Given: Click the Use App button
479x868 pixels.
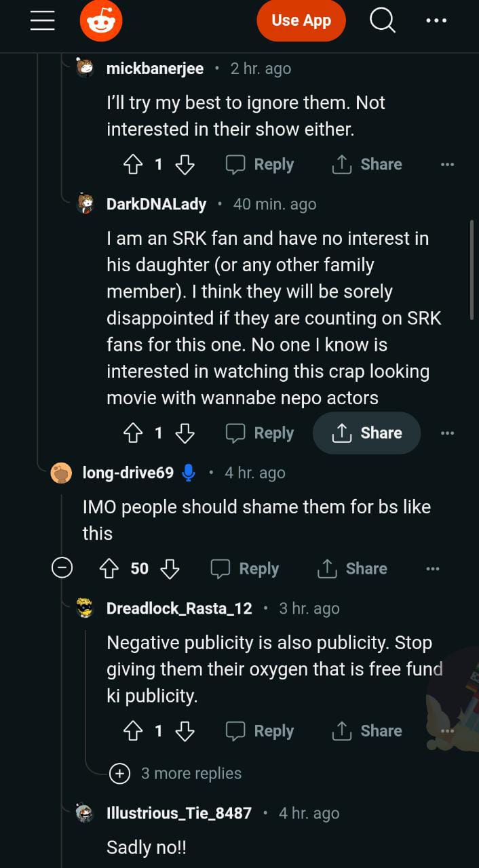Looking at the screenshot, I should tap(301, 20).
